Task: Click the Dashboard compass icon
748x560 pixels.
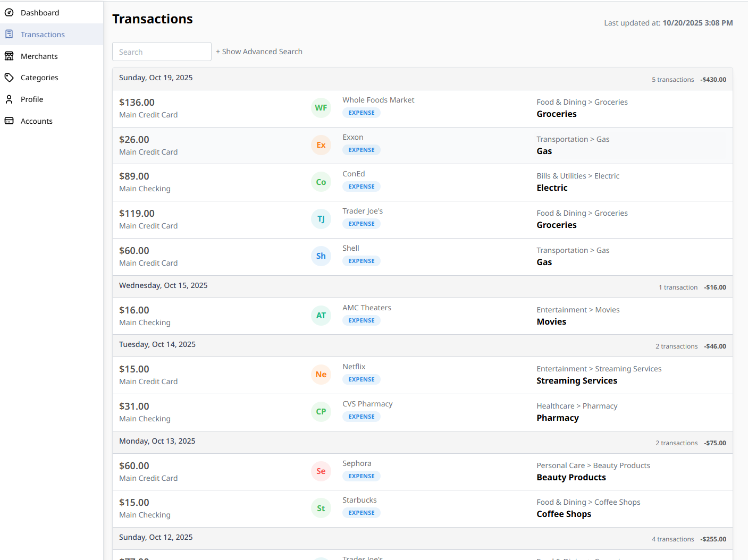Action: [x=9, y=13]
